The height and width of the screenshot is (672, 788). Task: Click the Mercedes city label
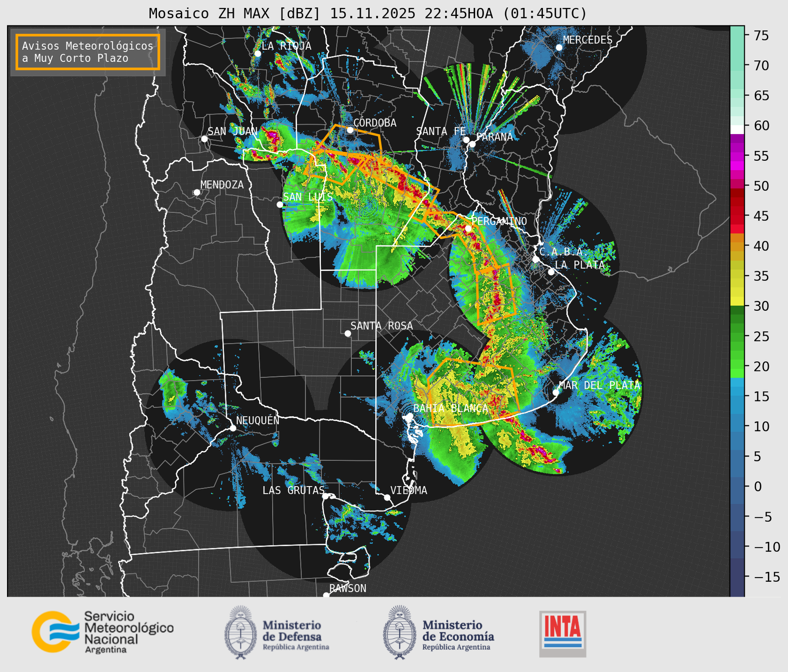tap(588, 40)
